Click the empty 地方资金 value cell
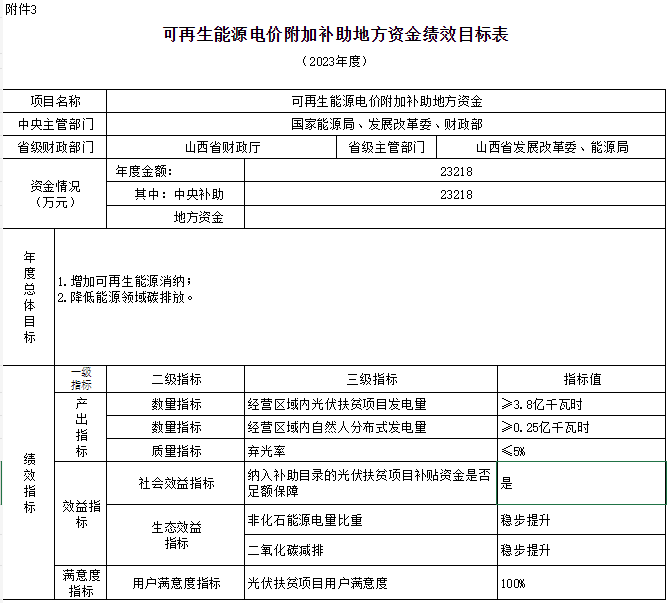 click(455, 217)
